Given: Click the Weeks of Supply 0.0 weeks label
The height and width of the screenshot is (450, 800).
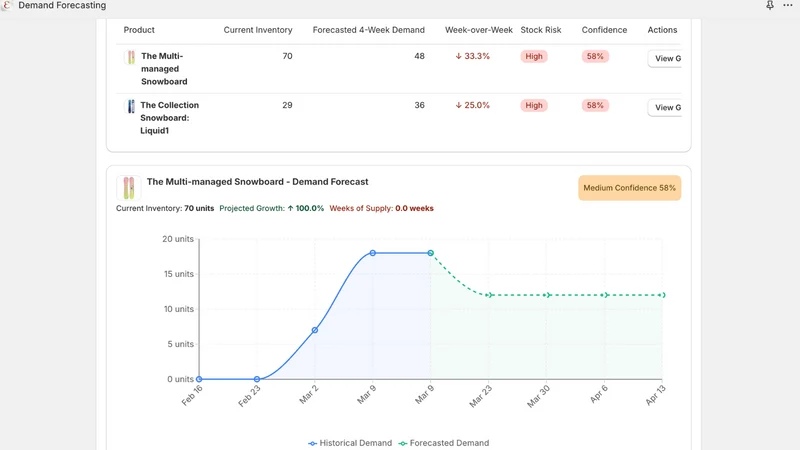Looking at the screenshot, I should 381,208.
